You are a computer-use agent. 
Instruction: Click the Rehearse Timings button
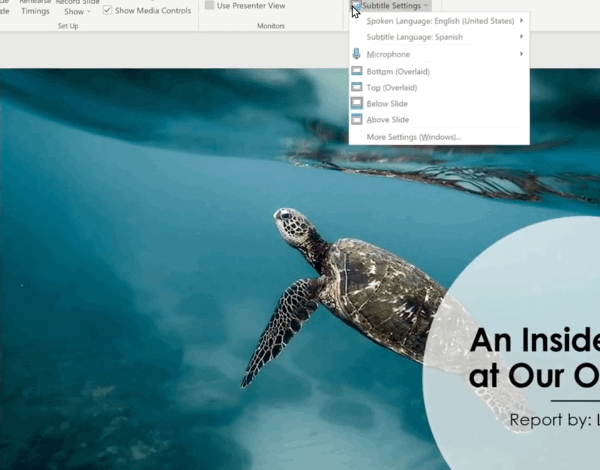click(x=35, y=7)
